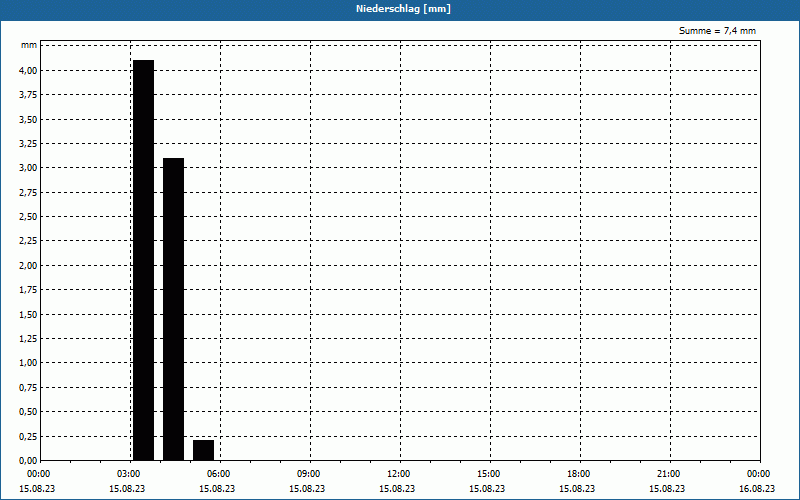The height and width of the screenshot is (500, 800).
Task: Click the 0,00 y-axis label
Action: pyautogui.click(x=28, y=460)
